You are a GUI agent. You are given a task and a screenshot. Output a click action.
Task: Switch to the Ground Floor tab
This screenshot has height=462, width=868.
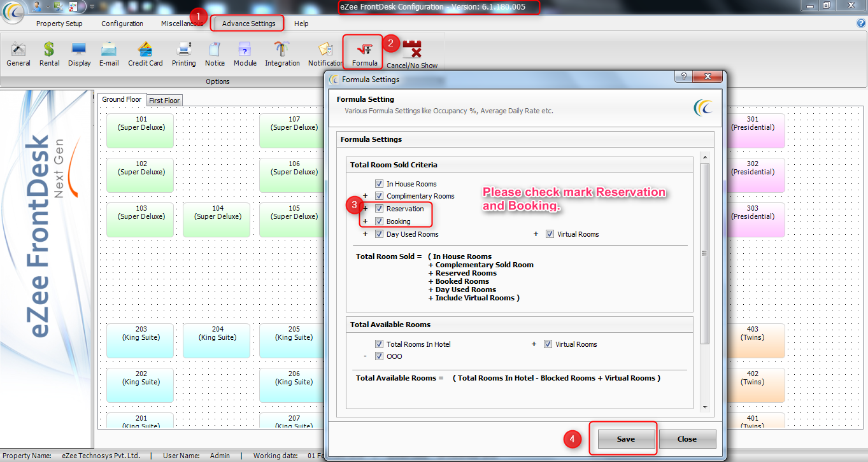point(122,99)
